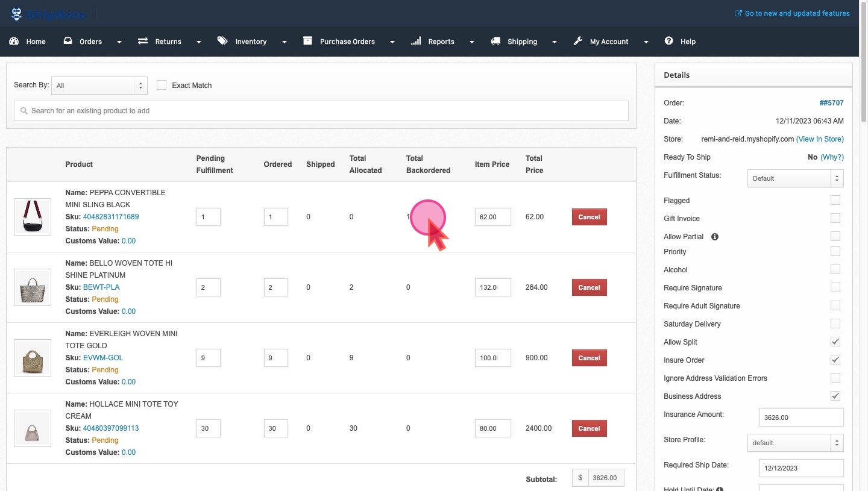868x491 pixels.
Task: Enable Require Signature checkbox
Action: (x=835, y=287)
